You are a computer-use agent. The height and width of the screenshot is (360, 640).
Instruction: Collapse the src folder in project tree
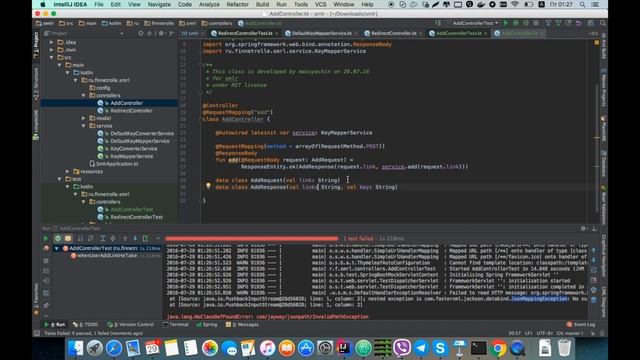[52, 58]
